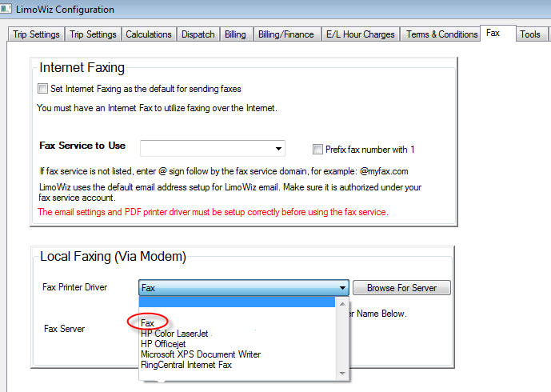Click the Browse For Server button

(401, 288)
